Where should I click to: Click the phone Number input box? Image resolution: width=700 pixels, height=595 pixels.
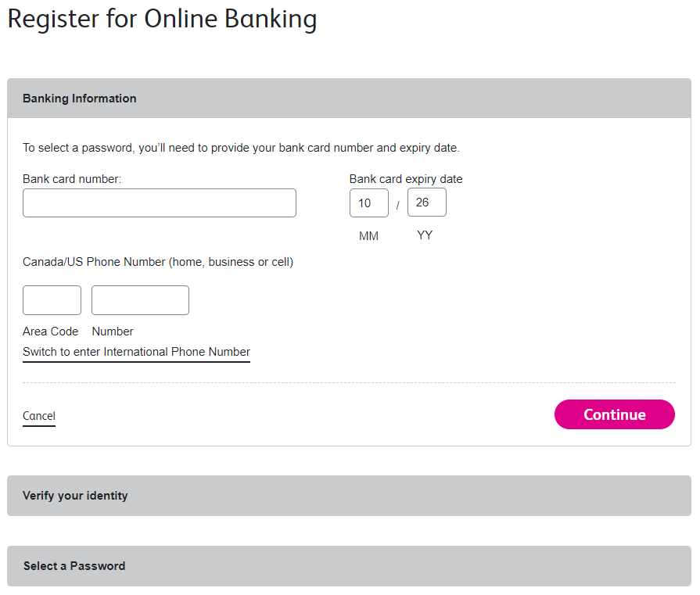point(140,300)
